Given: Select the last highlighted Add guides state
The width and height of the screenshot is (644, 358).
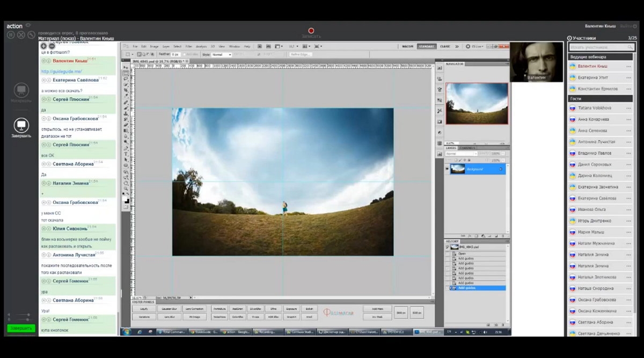Looking at the screenshot, I should [x=477, y=288].
